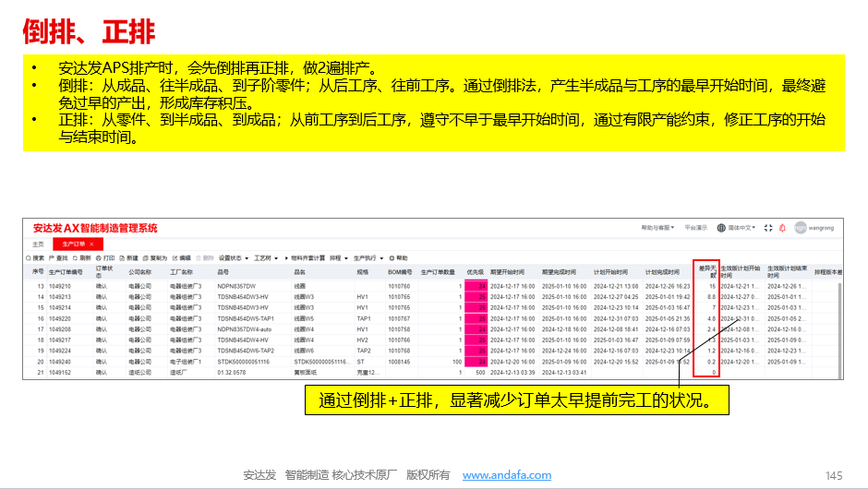Click the 订单状态 column header
This screenshot has height=489, width=868.
(104, 272)
